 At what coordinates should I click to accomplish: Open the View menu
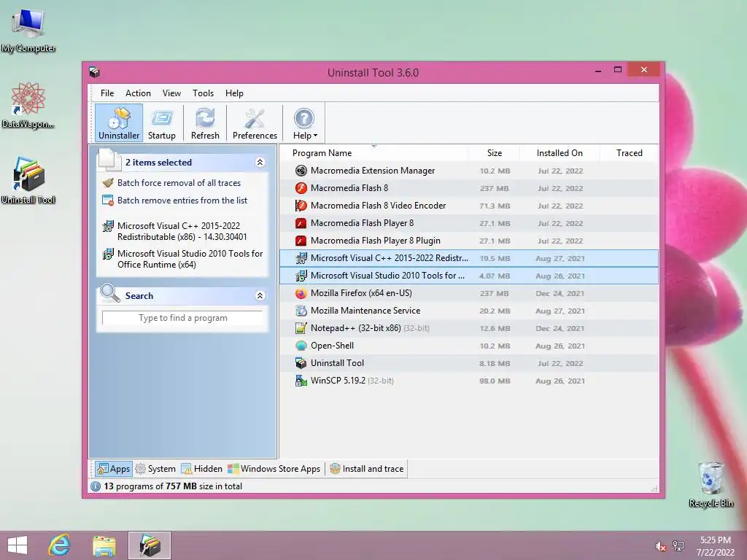tap(171, 93)
